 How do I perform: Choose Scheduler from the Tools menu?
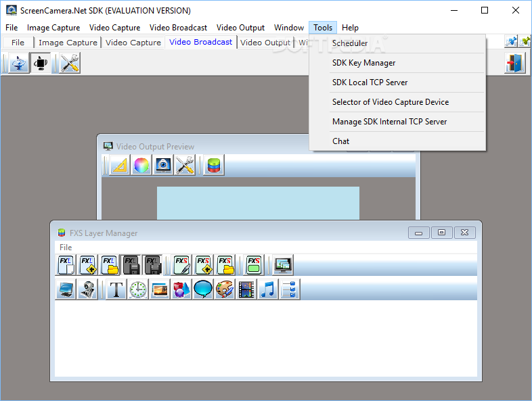click(x=397, y=43)
